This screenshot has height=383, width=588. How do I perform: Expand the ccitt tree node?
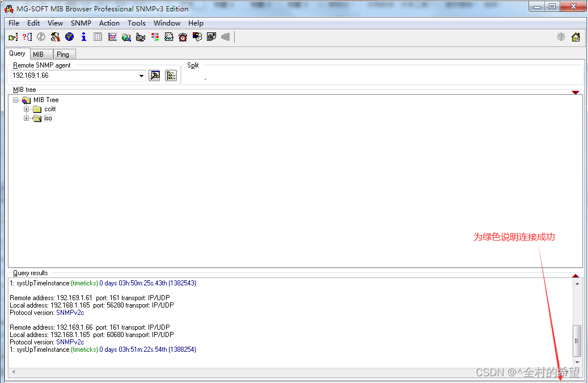click(x=26, y=109)
